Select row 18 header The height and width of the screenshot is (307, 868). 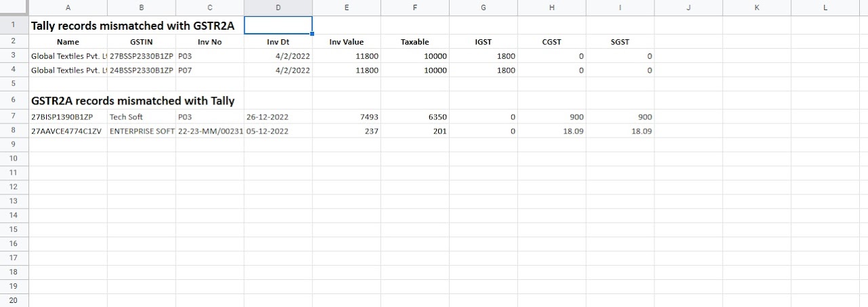[x=14, y=272]
